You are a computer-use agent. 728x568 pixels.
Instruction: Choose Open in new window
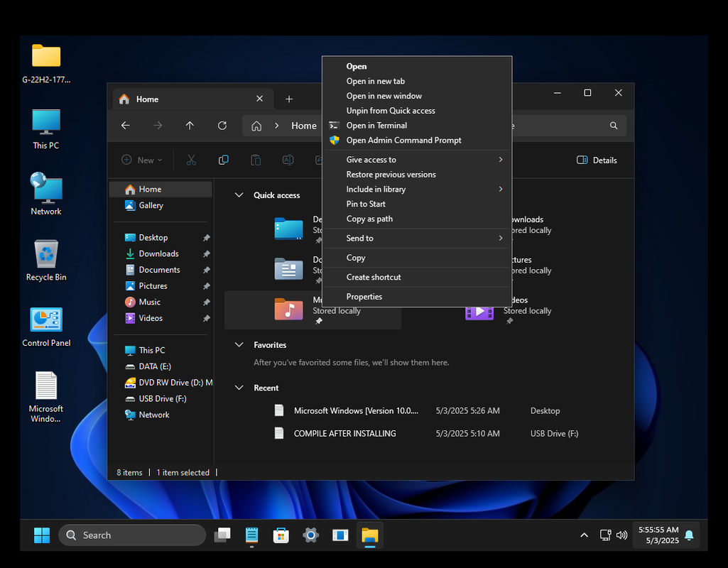click(x=417, y=96)
